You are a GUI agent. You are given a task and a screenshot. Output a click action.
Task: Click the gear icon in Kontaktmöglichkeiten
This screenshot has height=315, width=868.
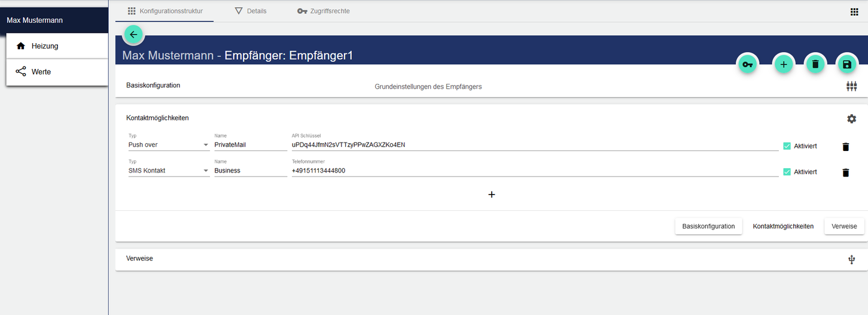pos(851,119)
